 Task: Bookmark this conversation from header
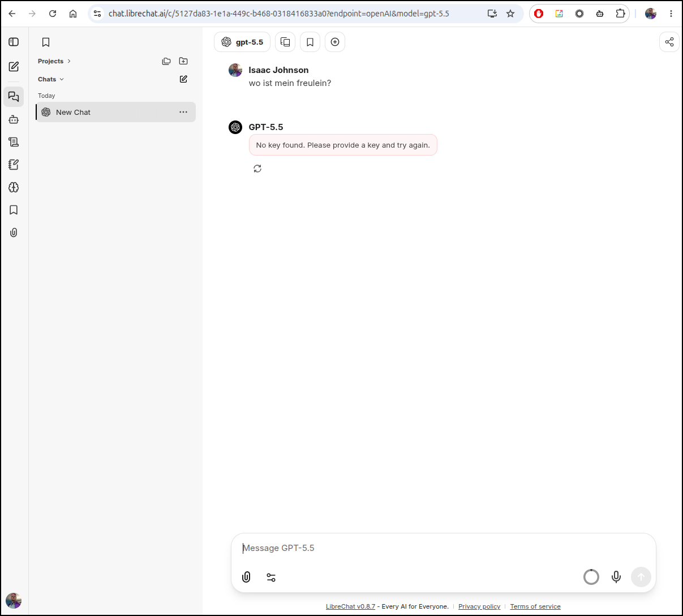[x=310, y=42]
